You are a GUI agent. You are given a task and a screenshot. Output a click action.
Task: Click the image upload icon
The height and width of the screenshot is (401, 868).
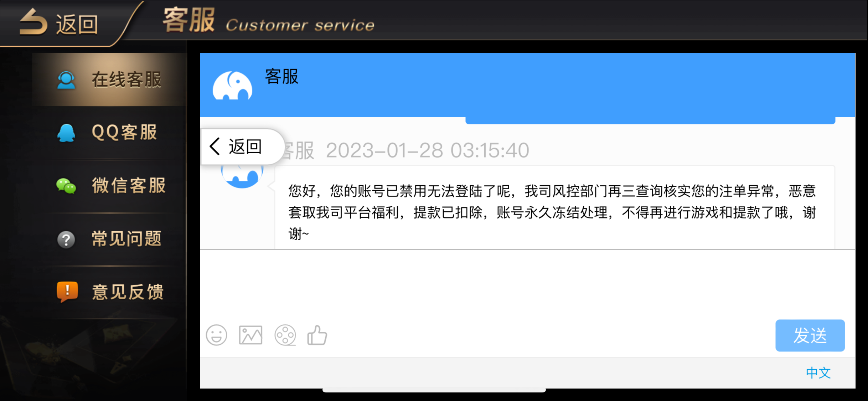pyautogui.click(x=250, y=335)
